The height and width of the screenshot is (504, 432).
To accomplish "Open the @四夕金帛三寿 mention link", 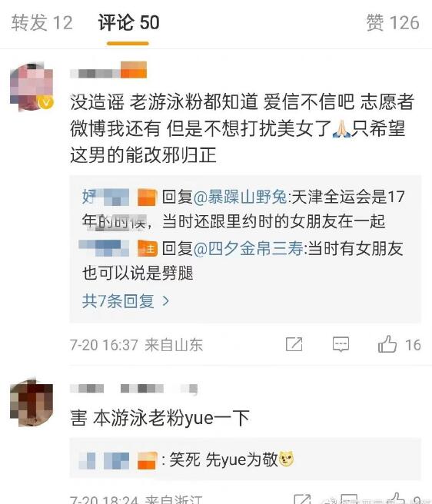I will 248,248.
